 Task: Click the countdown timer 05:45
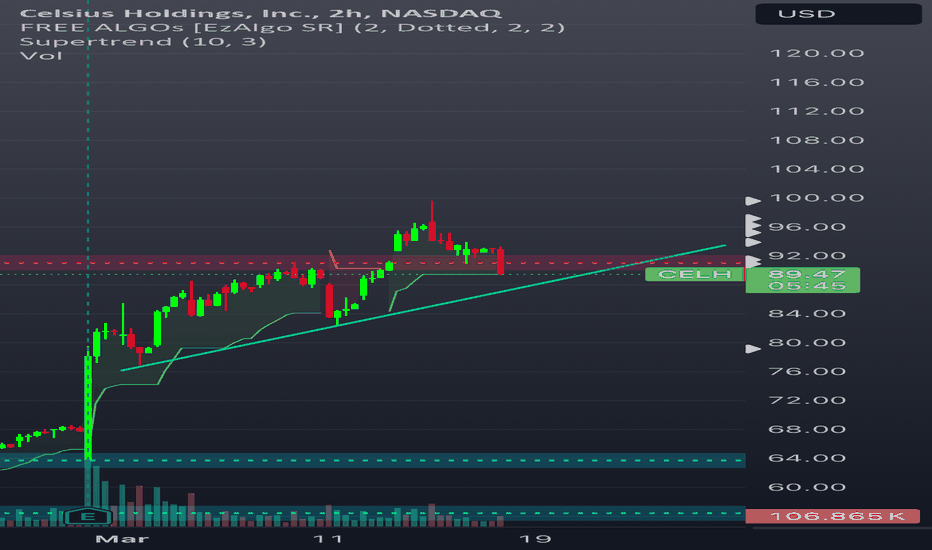tap(806, 286)
